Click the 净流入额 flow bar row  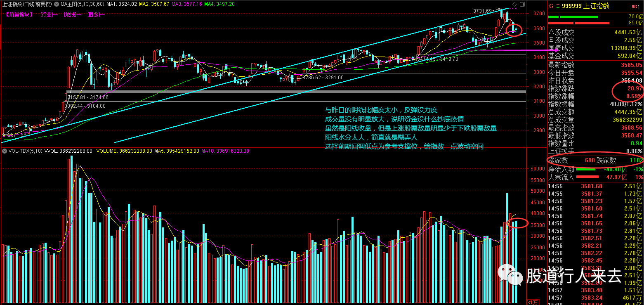tap(595, 169)
